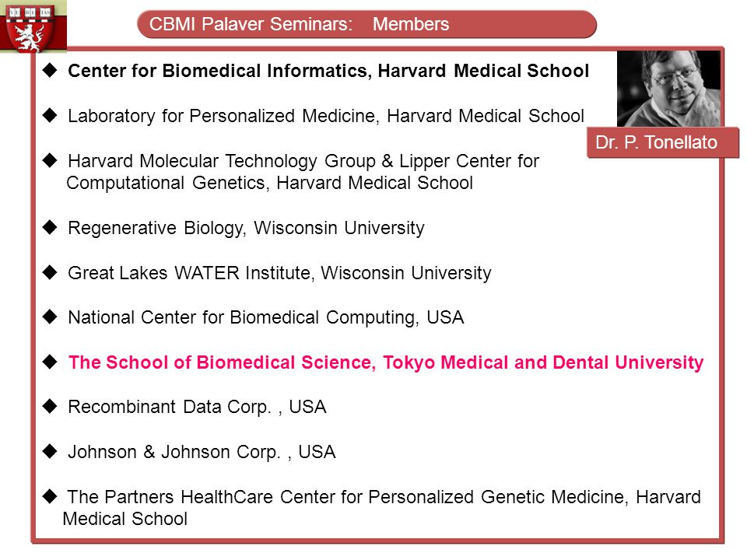747x560 pixels.
Task: Click the Laboratory for Personalized Medicine entry
Action: click(x=326, y=116)
